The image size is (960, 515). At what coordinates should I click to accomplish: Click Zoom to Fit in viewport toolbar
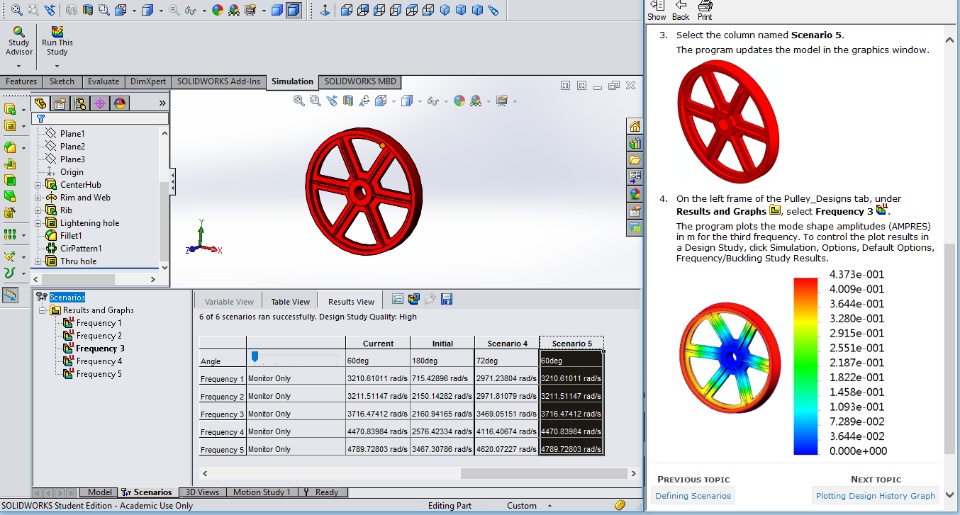coord(299,100)
